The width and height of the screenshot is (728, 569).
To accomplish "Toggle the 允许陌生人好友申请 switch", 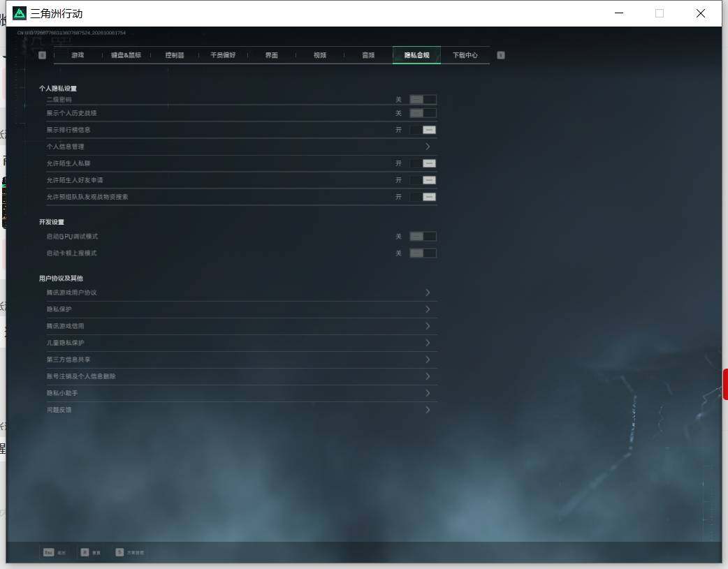I will pos(423,180).
